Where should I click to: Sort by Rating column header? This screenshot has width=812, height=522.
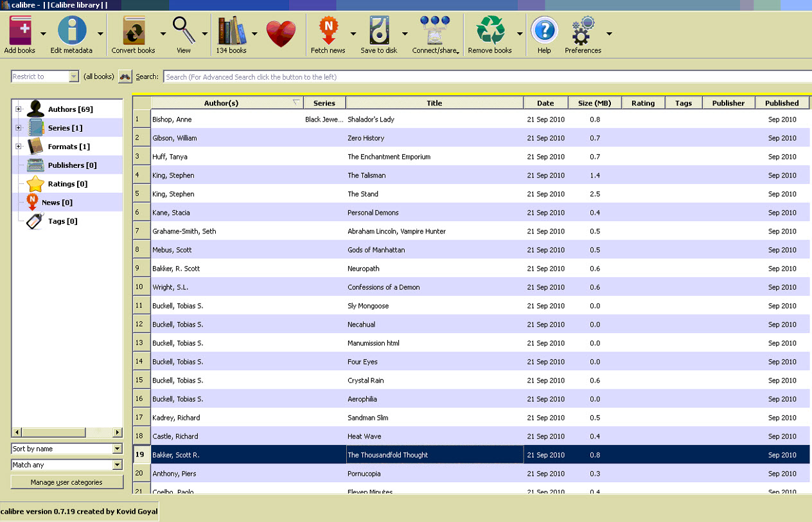(x=643, y=103)
